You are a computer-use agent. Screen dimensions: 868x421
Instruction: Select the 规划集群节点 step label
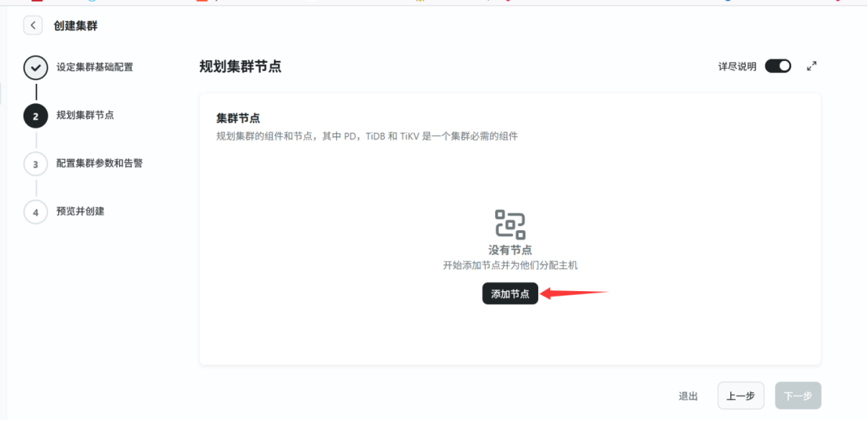point(85,116)
